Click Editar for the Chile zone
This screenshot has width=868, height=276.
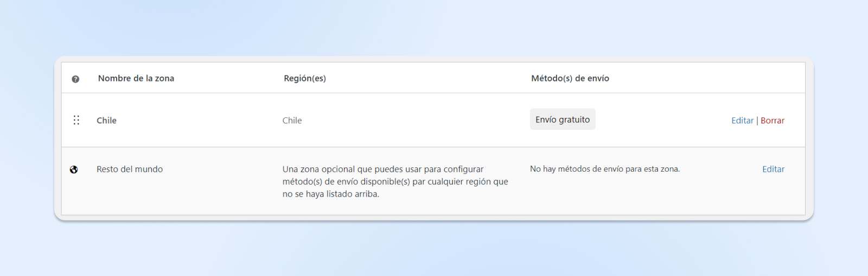742,121
